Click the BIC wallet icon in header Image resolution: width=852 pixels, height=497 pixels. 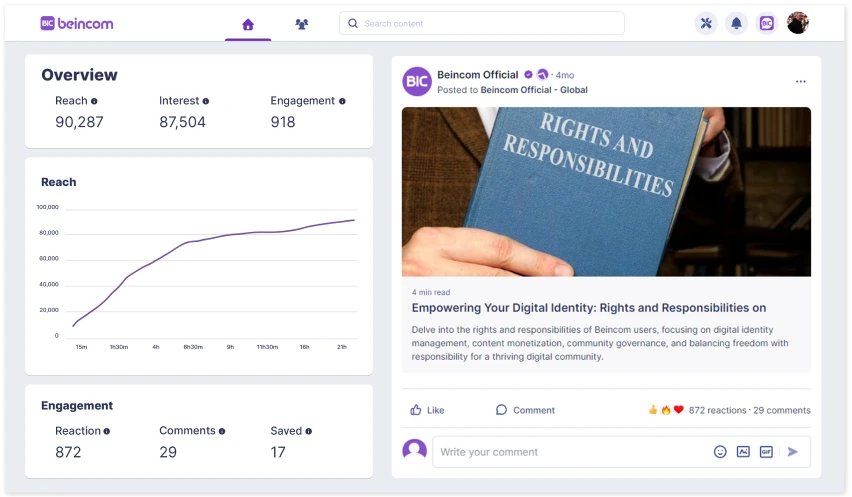pos(767,23)
